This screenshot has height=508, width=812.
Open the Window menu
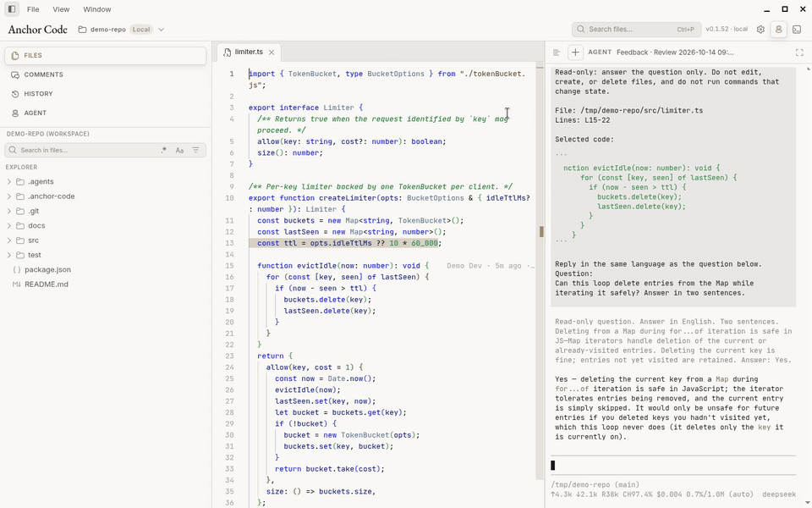tap(96, 9)
